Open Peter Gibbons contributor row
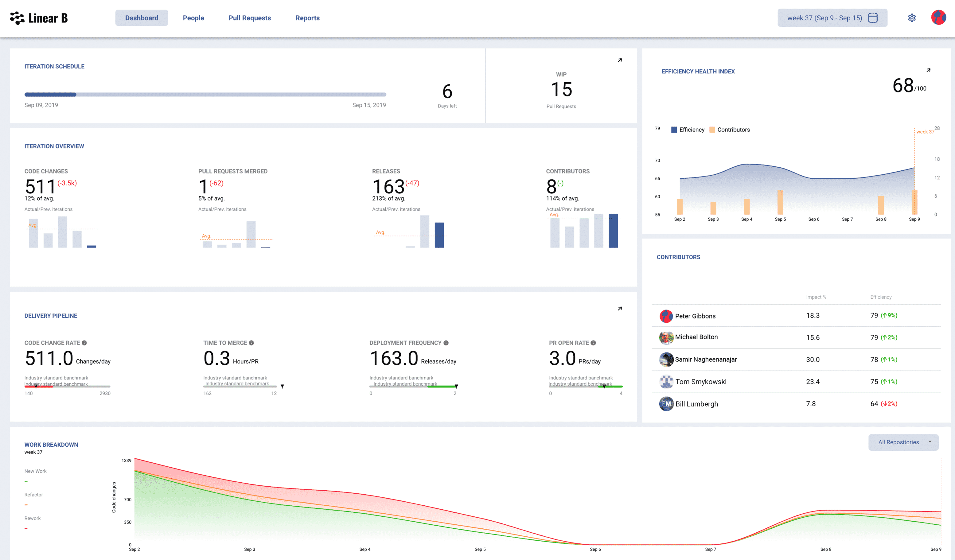The image size is (955, 560). pos(695,316)
